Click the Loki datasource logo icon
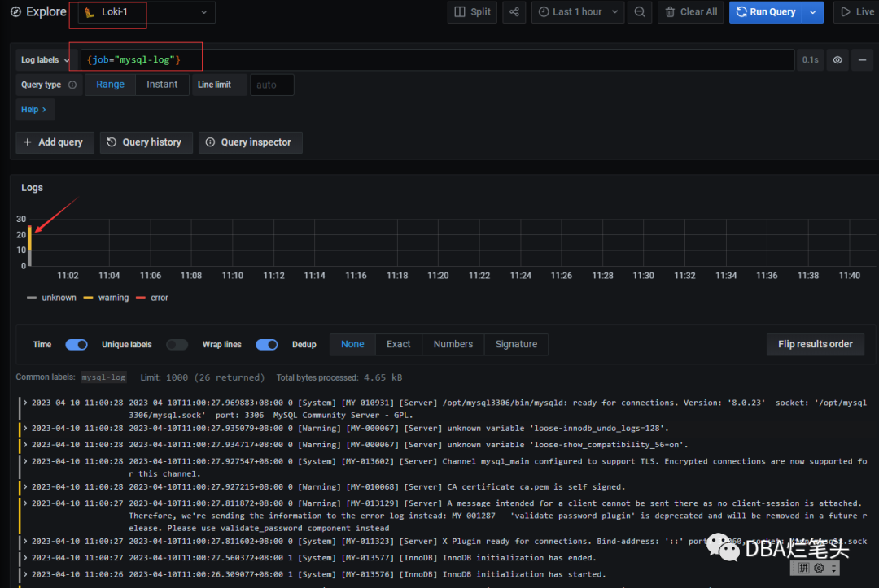 [90, 12]
